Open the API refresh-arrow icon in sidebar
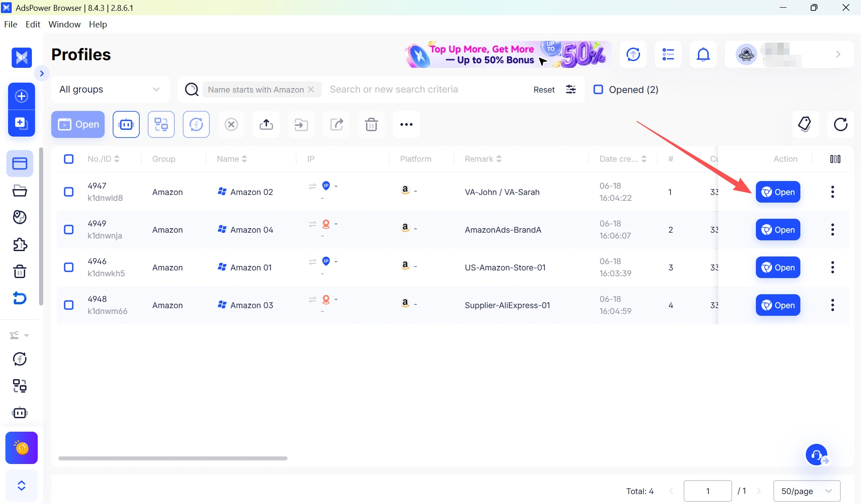 [20, 298]
